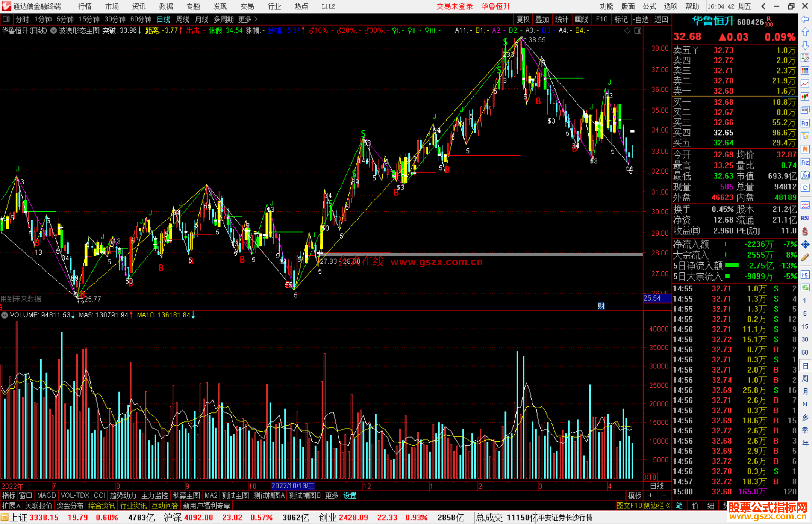Image resolution: width=812 pixels, height=524 pixels.
Task: Click the 画线 draw-line button
Action: 581,19
